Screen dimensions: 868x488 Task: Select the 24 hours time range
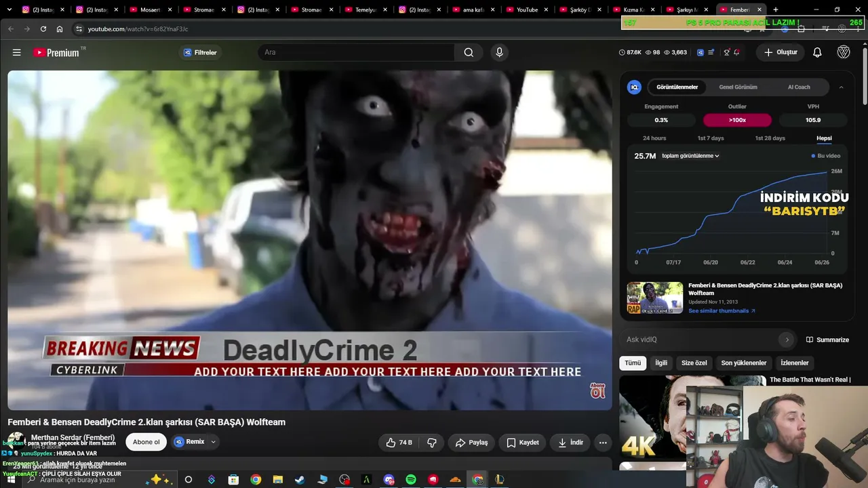[654, 138]
